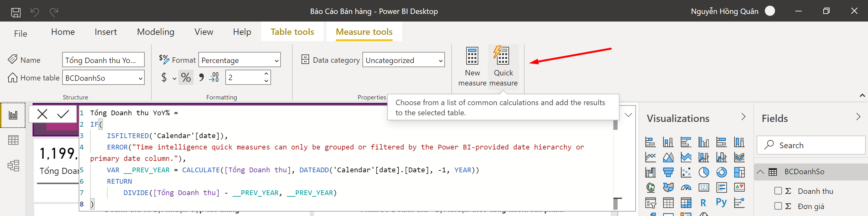Select the slicer visual
Screen dimensions: 868x216
click(650, 203)
